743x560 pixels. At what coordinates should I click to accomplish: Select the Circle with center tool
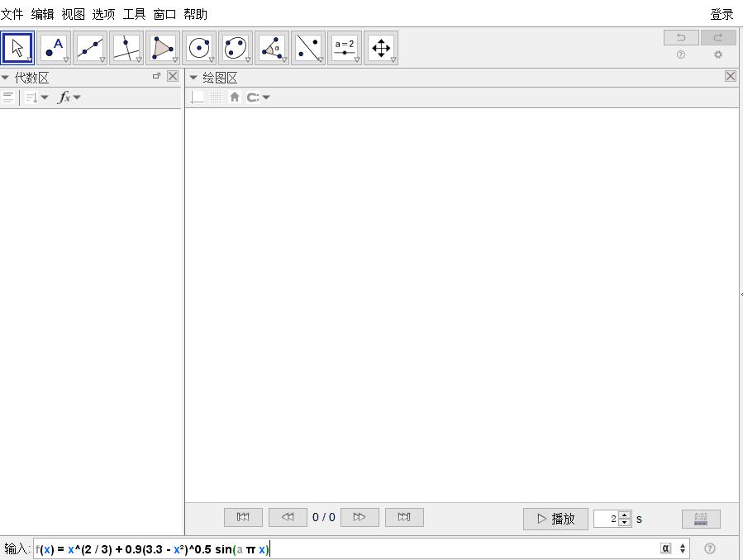(x=199, y=48)
